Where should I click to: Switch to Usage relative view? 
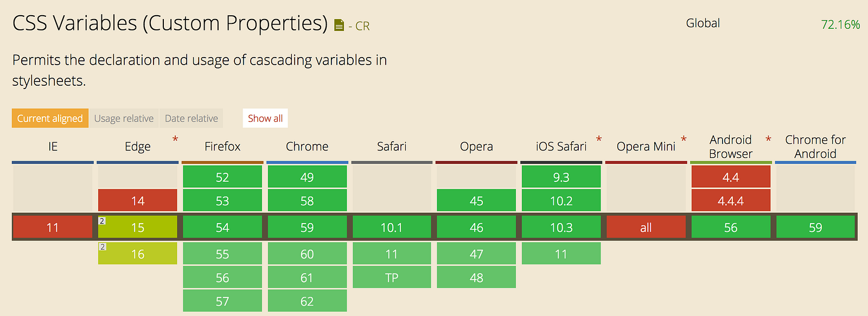click(x=124, y=118)
